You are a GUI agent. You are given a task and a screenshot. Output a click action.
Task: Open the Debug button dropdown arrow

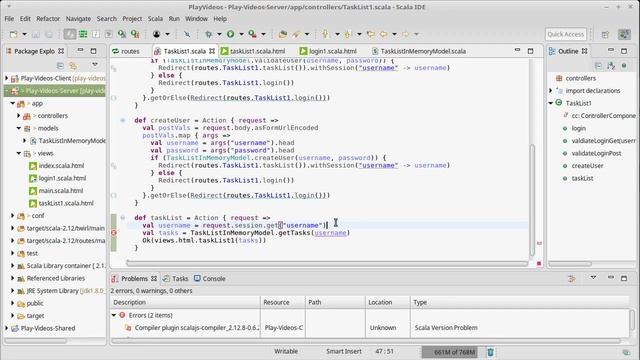click(219, 34)
